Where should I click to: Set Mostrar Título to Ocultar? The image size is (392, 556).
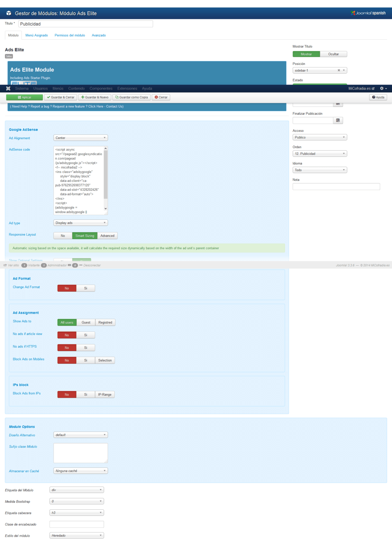point(334,54)
